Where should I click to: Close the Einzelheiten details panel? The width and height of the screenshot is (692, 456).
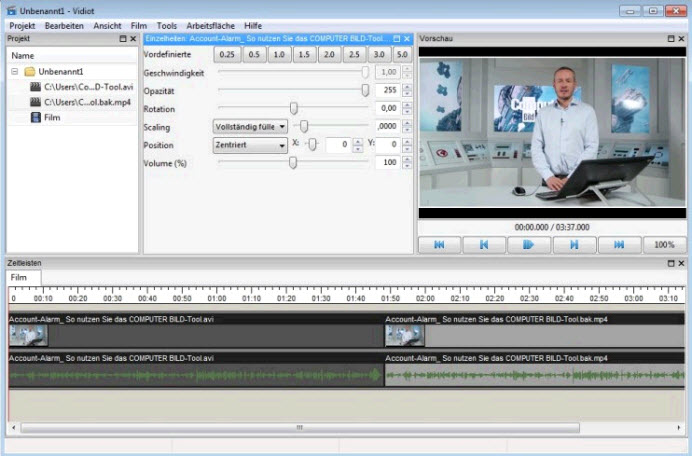point(407,39)
